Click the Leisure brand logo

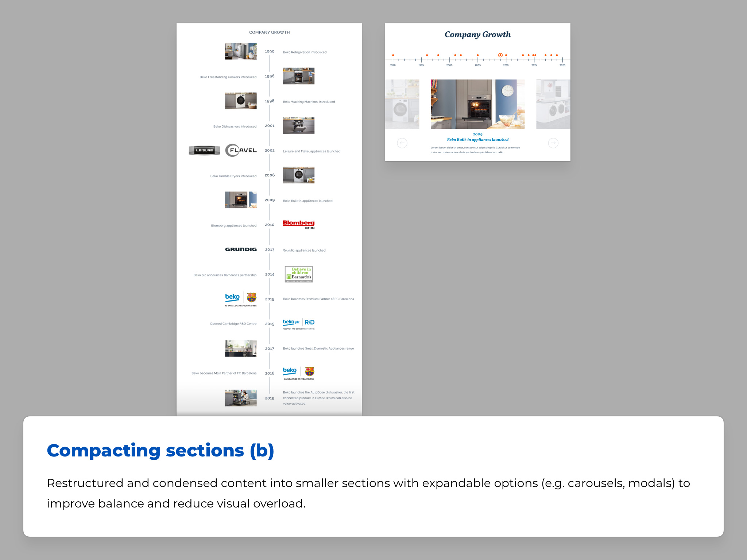[x=204, y=150]
